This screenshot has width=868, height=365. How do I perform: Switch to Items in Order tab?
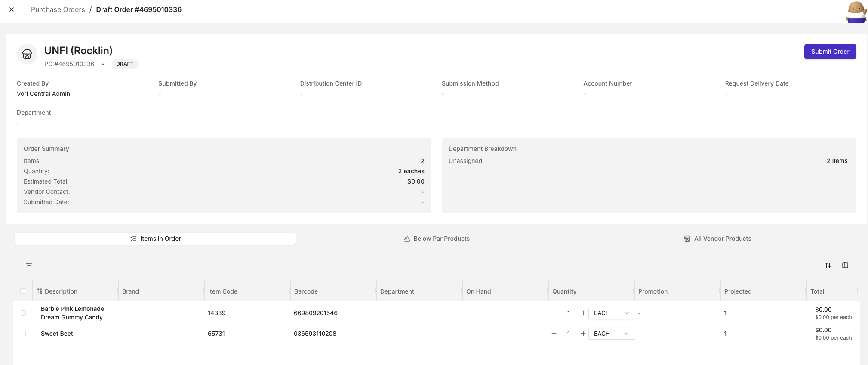click(x=155, y=239)
